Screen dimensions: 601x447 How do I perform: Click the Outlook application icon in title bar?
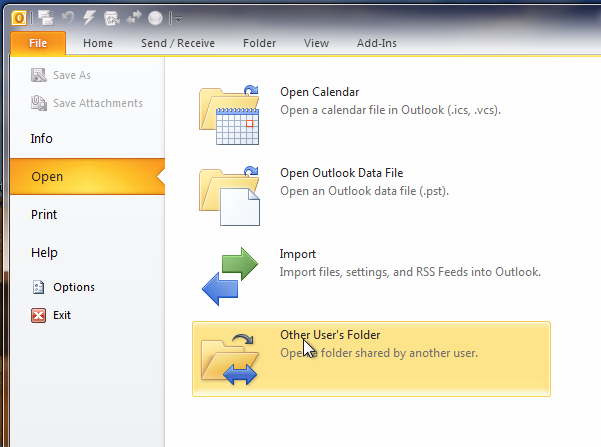tap(19, 18)
